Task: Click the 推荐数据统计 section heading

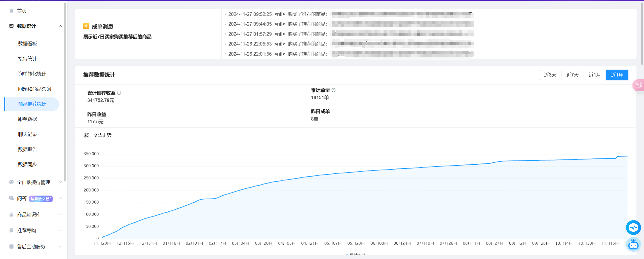Action: [99, 75]
